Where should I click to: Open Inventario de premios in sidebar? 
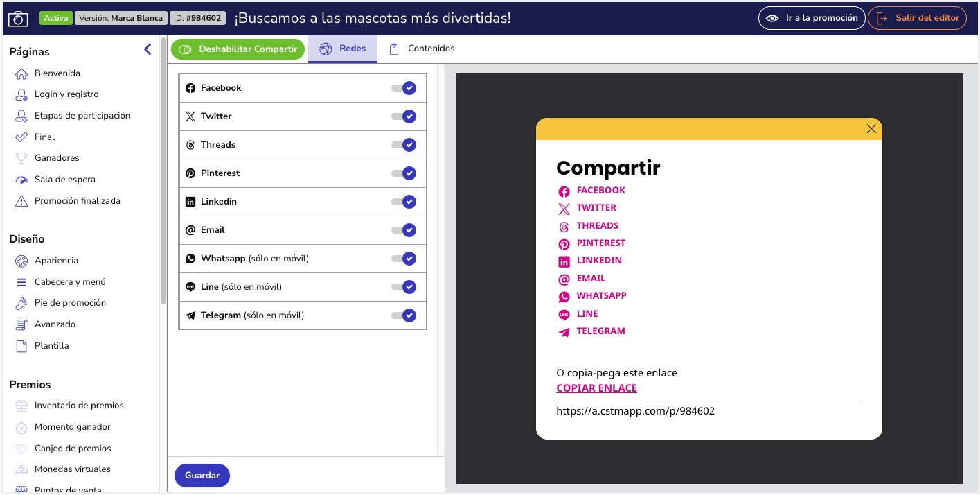(79, 406)
